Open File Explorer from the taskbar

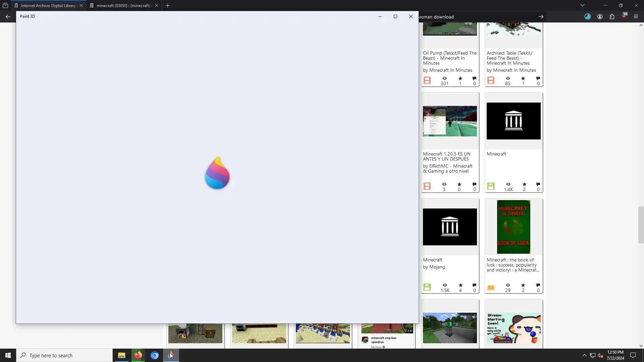tap(121, 355)
